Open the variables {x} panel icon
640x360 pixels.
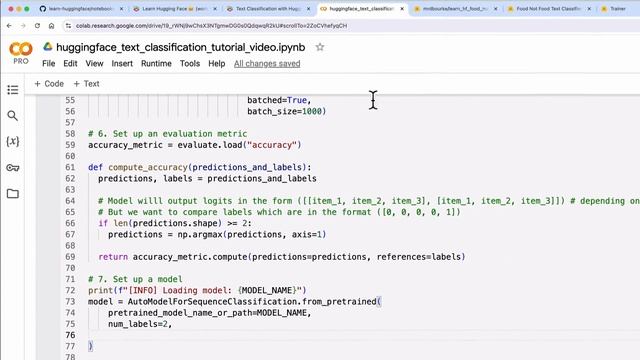13,142
